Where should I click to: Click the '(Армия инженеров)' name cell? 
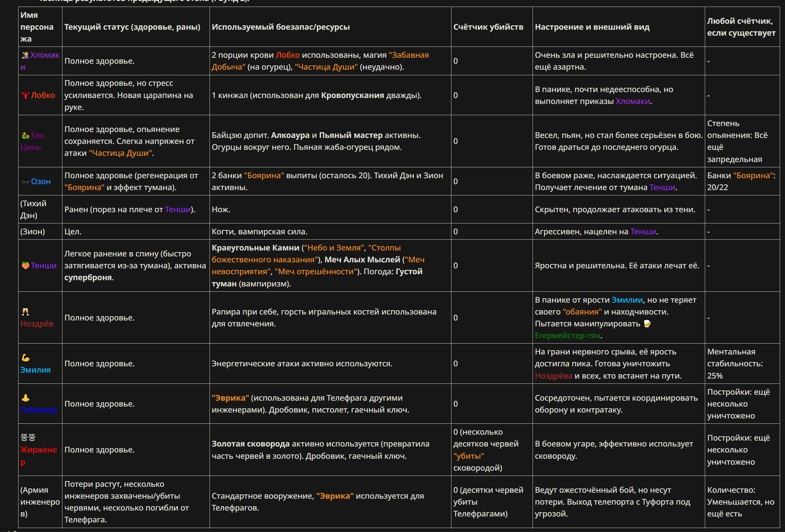point(40,502)
